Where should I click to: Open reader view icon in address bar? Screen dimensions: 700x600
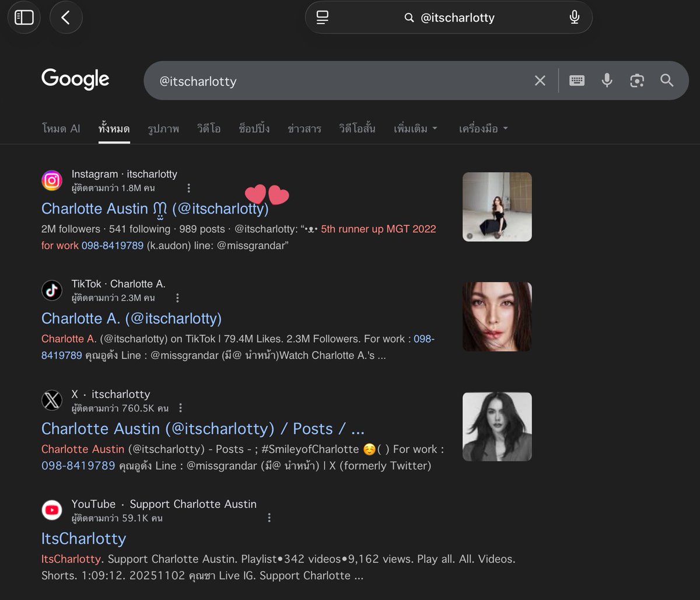pos(323,18)
